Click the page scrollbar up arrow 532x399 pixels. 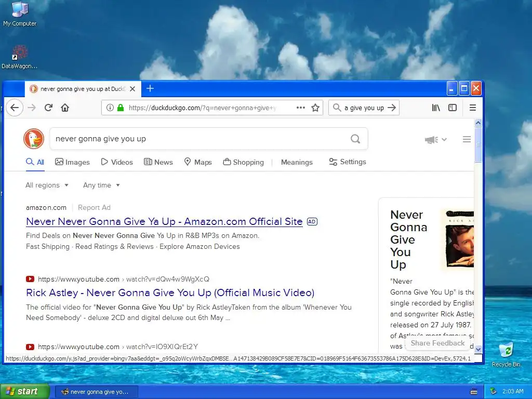coord(478,123)
